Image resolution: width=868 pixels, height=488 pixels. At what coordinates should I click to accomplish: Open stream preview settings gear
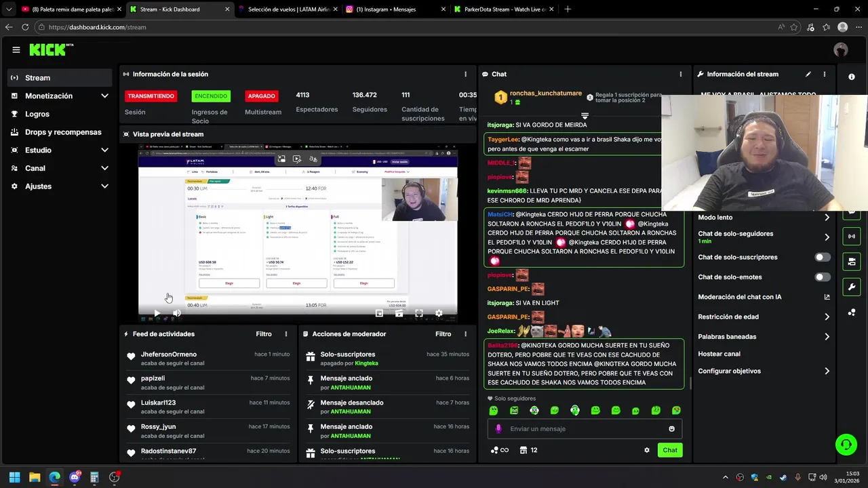(439, 313)
